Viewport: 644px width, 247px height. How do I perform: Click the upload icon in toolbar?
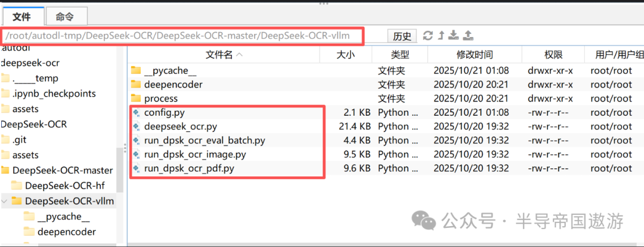coord(468,35)
